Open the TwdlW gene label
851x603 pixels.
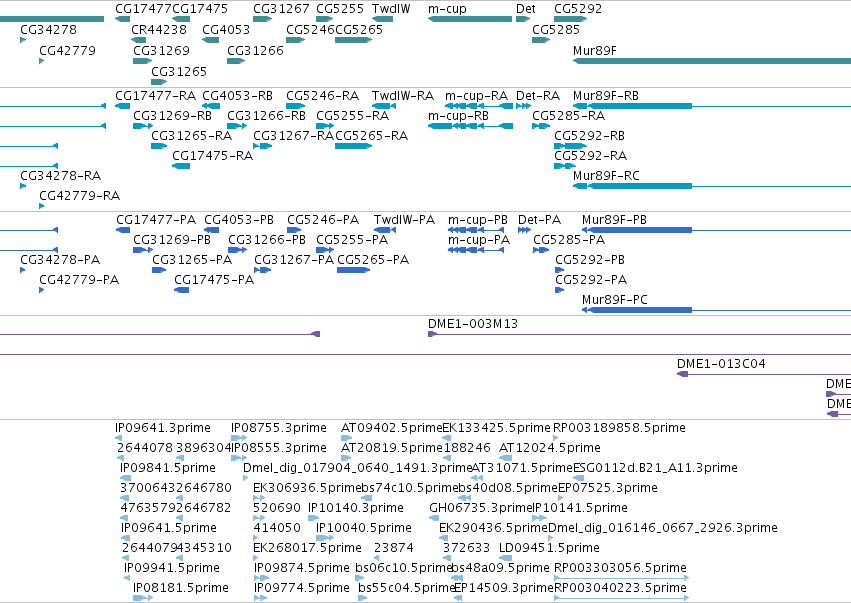click(391, 9)
